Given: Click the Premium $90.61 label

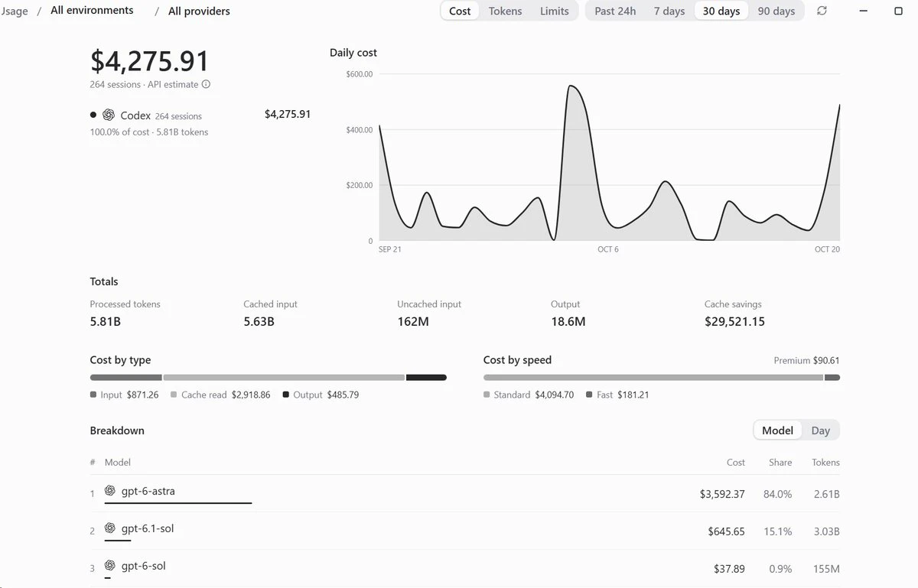Looking at the screenshot, I should [806, 360].
